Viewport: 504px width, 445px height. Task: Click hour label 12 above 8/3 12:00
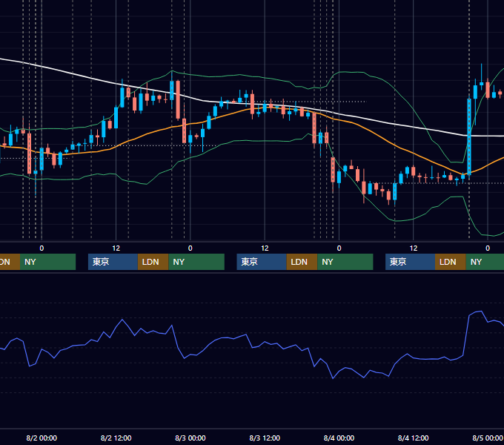265,248
